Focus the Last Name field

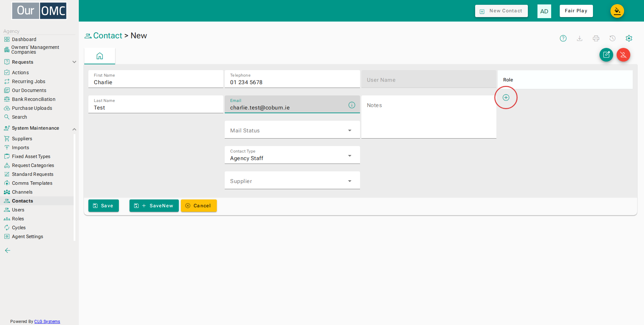tap(156, 104)
